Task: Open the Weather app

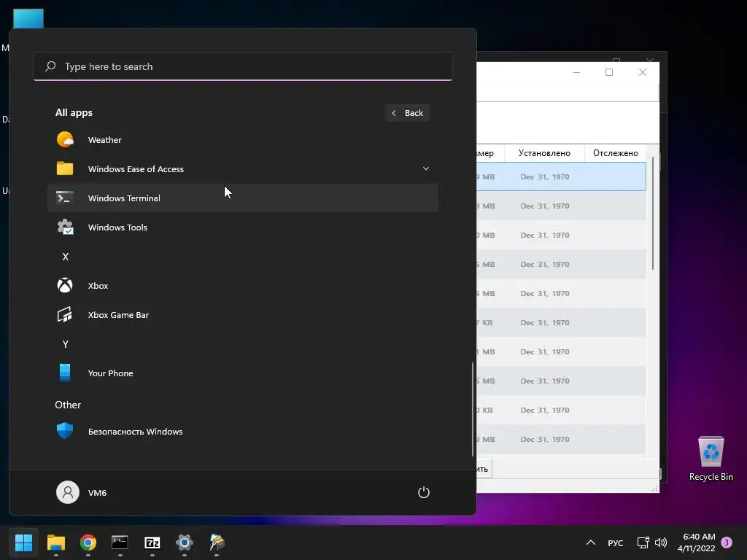Action: pos(242,139)
